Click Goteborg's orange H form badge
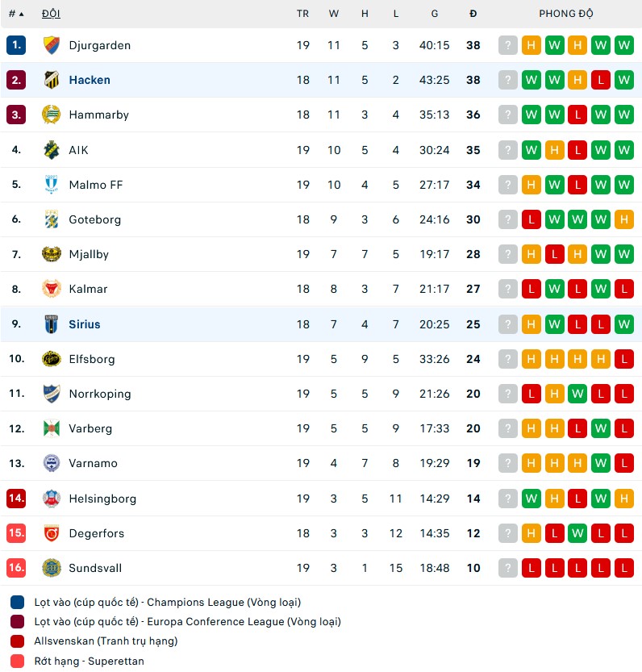Screen dimensions: 642x672 623,219
